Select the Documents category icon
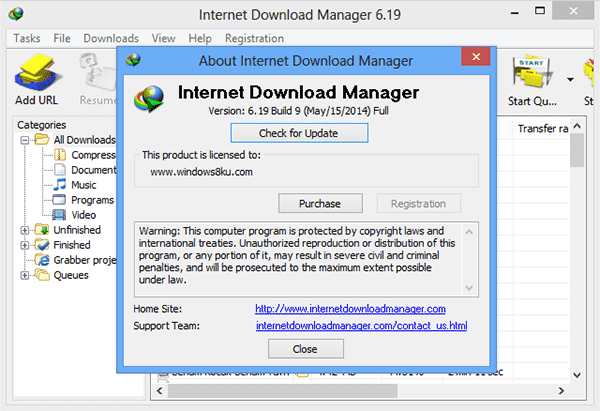This screenshot has height=411, width=600. click(59, 170)
